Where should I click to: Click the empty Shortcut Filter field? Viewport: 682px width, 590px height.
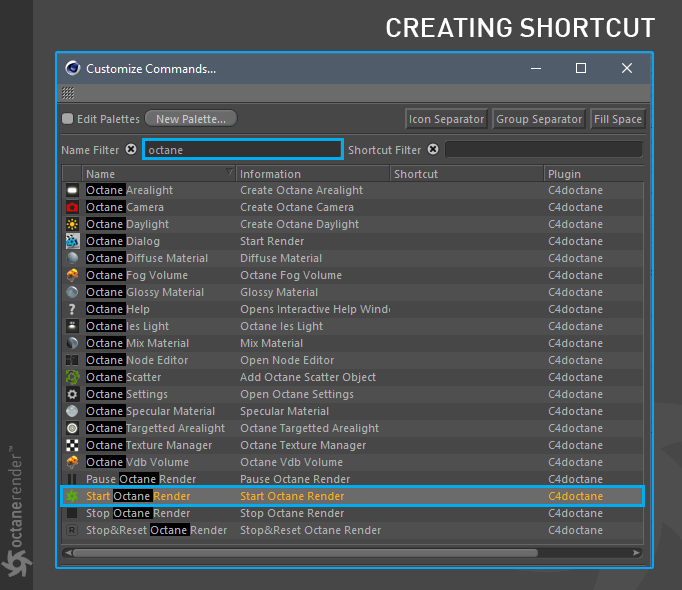tap(544, 150)
